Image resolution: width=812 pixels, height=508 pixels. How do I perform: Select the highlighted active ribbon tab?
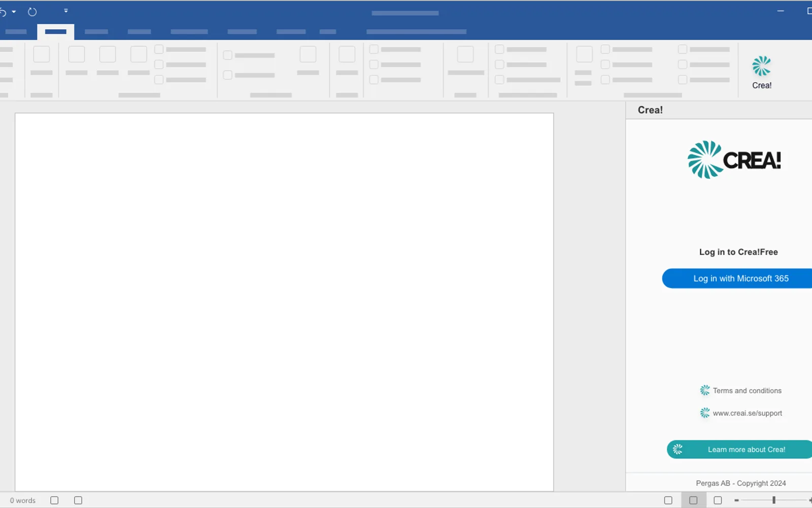[x=56, y=31]
